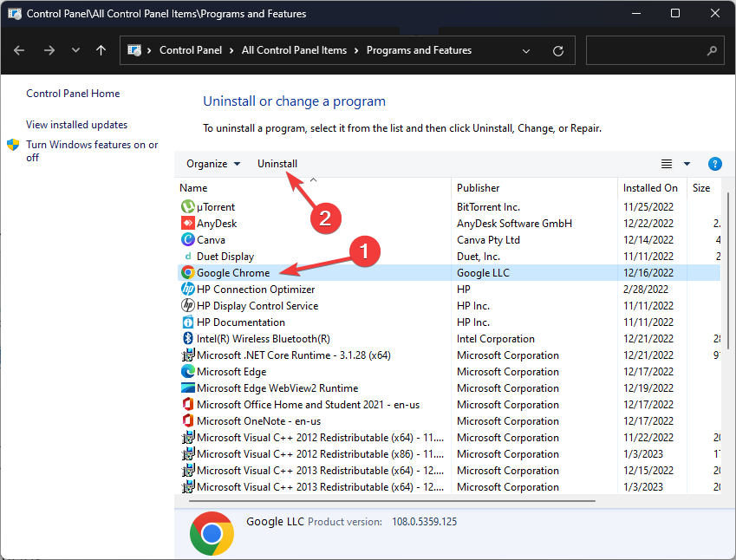Image resolution: width=736 pixels, height=560 pixels.
Task: Click product version 108.0.5359.125
Action: [424, 522]
